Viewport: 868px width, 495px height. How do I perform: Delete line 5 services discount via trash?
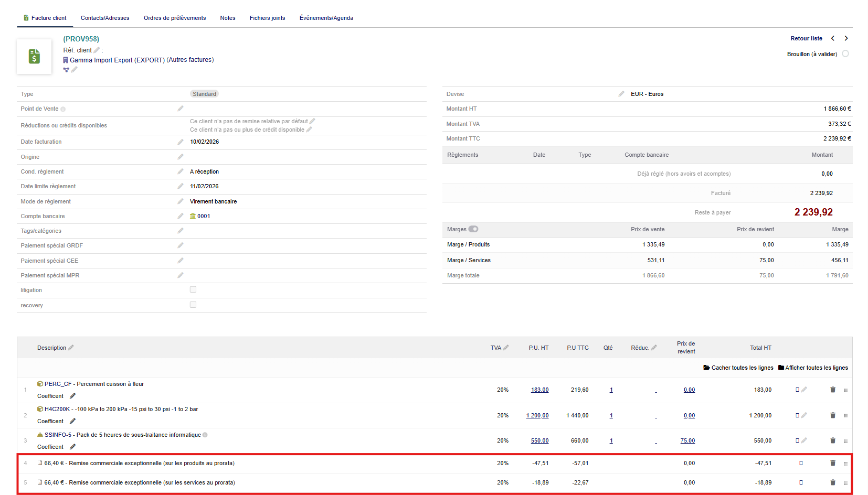tap(832, 482)
